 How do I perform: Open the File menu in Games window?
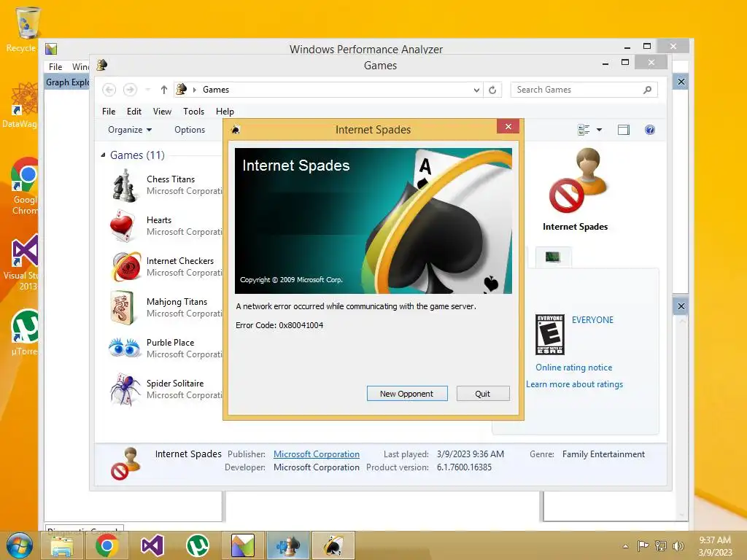coord(109,112)
